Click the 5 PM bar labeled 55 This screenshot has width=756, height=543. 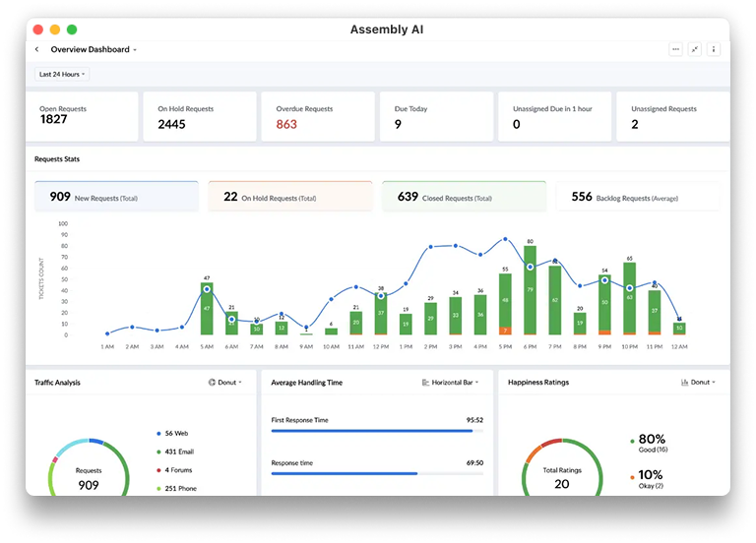pyautogui.click(x=505, y=305)
